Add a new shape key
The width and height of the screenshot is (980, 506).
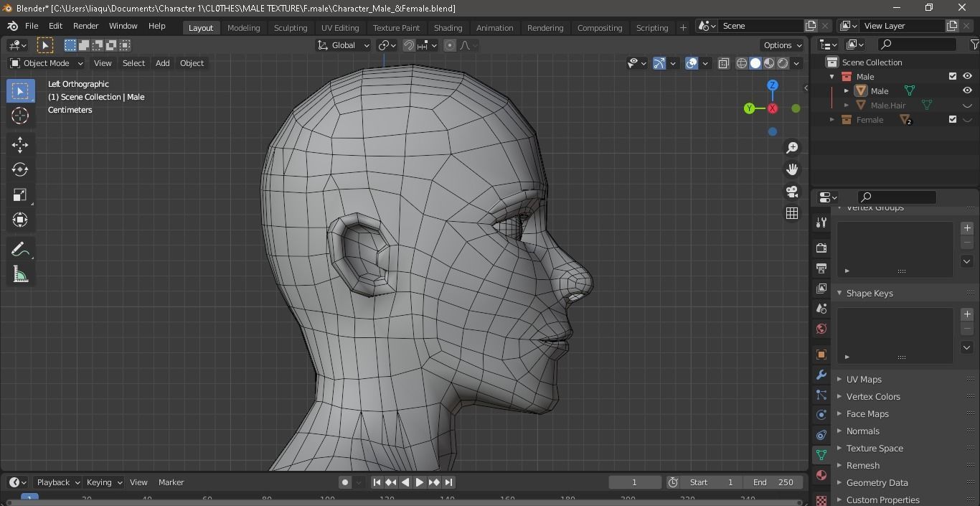[967, 314]
